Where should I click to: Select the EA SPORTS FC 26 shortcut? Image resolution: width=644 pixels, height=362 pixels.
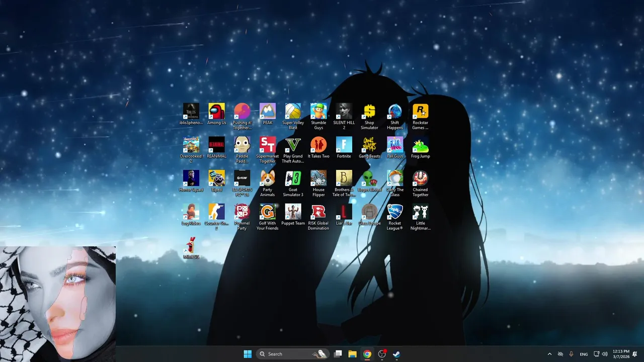242,184
